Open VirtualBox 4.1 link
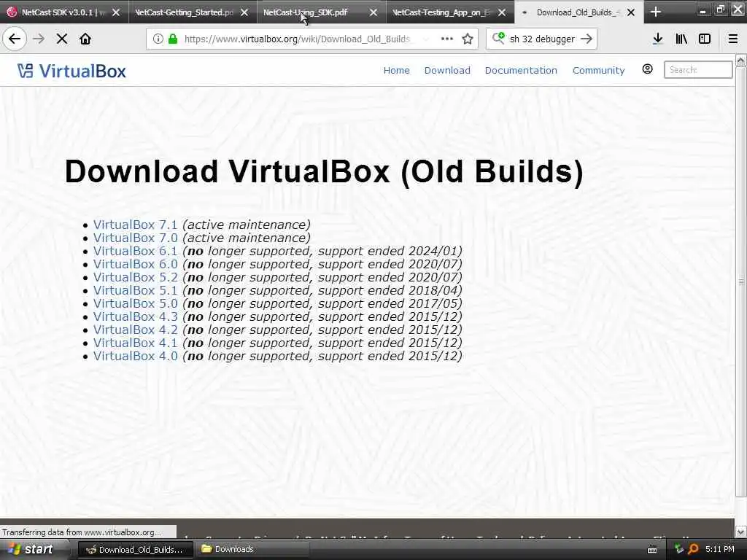The width and height of the screenshot is (747, 560). click(x=135, y=343)
